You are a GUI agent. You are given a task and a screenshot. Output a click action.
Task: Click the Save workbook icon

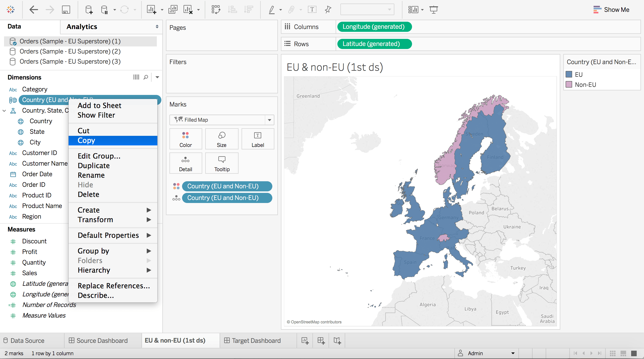66,10
